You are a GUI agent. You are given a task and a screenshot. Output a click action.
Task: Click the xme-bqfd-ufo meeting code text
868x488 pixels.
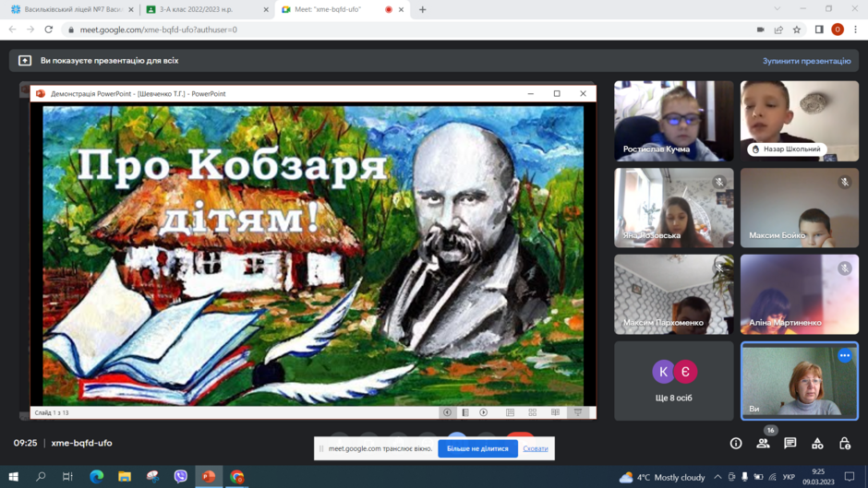pyautogui.click(x=81, y=443)
